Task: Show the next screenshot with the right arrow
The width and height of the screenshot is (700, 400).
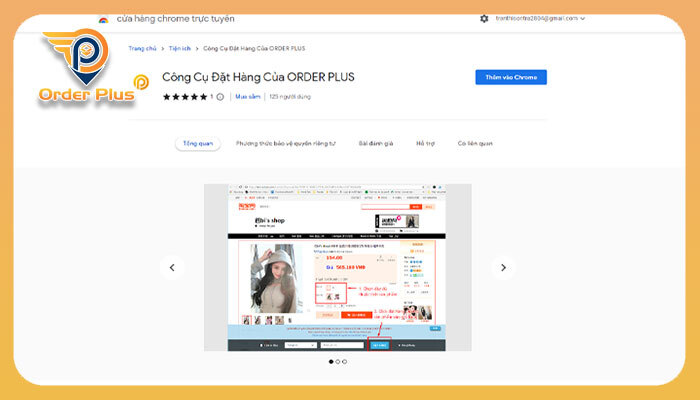Action: click(x=503, y=267)
